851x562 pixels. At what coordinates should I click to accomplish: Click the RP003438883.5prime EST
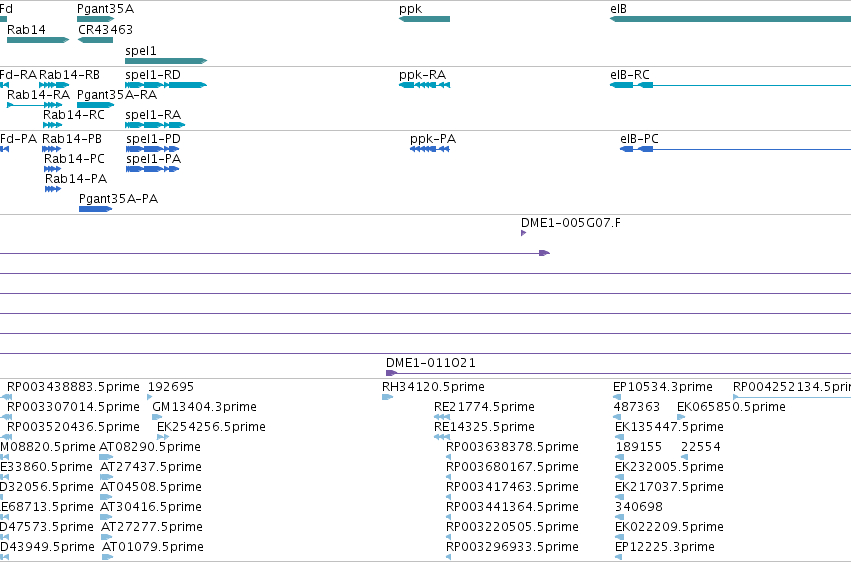(x=8, y=397)
